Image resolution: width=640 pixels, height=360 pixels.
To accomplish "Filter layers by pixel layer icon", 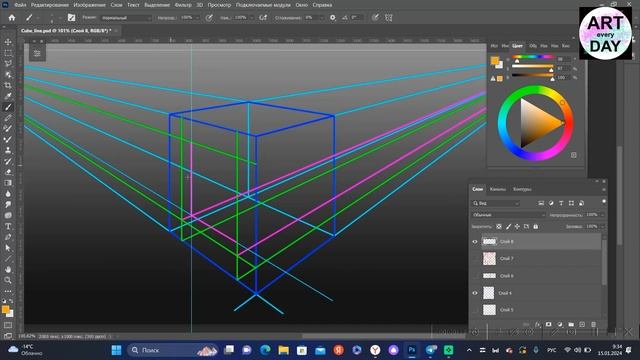I will 541,203.
